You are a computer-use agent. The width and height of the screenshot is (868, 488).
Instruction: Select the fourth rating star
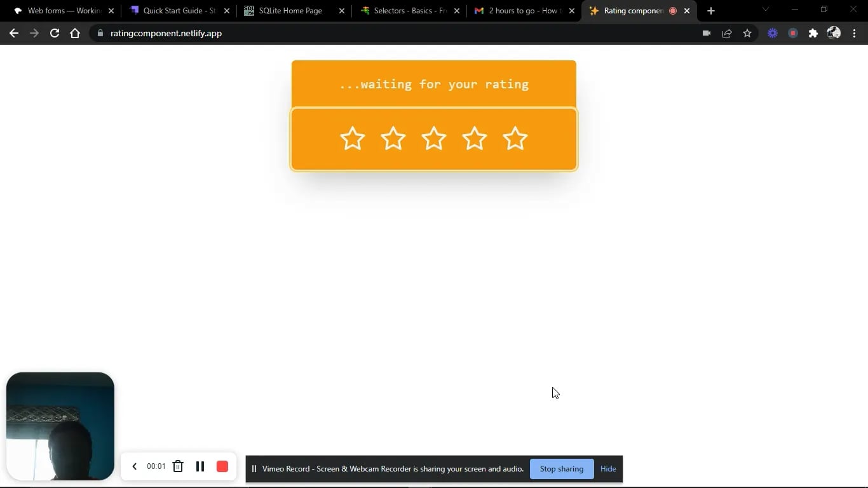(x=475, y=139)
